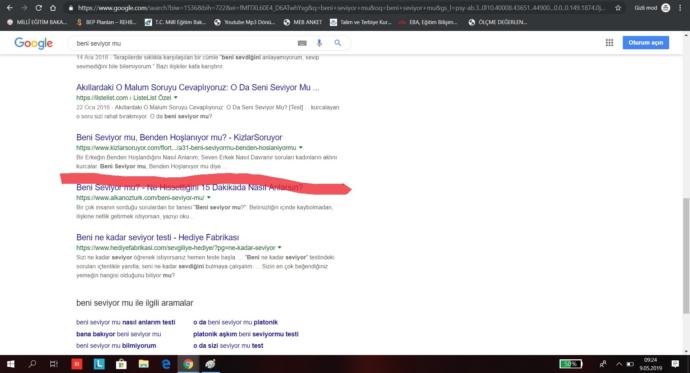Open Windows taskbar search
The image size is (690, 373).
32,364
